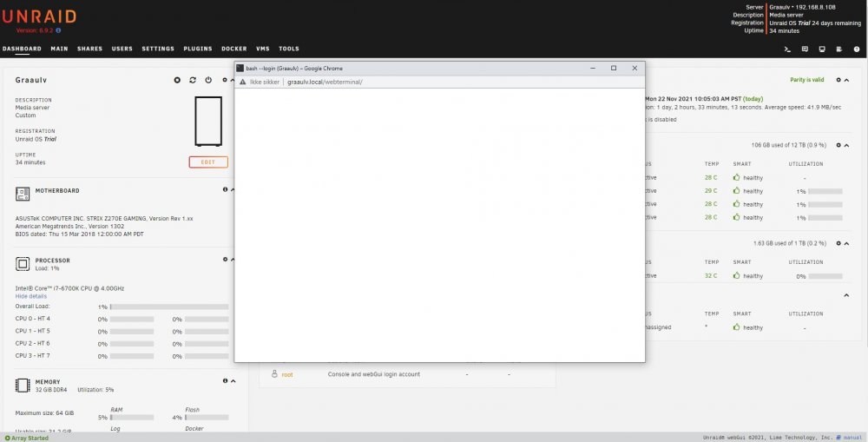This screenshot has height=442, width=868.
Task: Collapse the cache panel showing 1.63 GB used
Action: coord(846,243)
